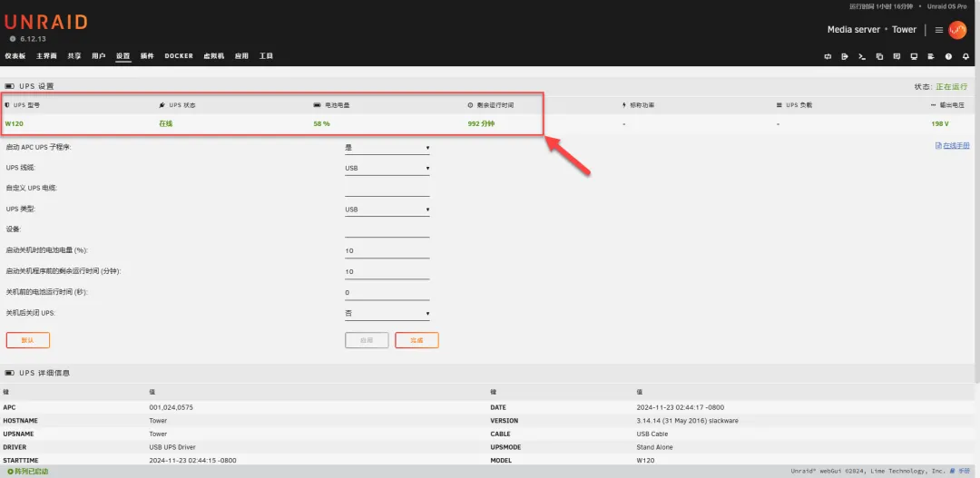Open the terminal icon in header
Screen dimensions: 980x478
click(x=862, y=56)
